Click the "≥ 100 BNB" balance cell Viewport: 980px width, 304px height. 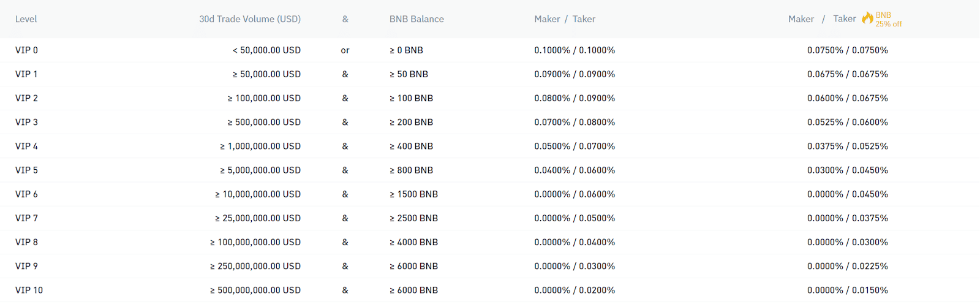[411, 98]
